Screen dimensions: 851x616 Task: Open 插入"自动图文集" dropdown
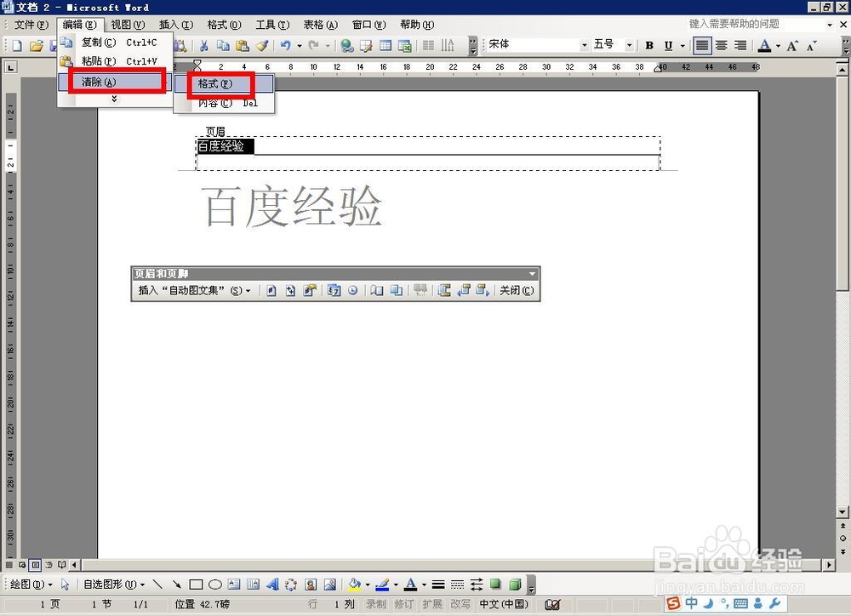(195, 291)
